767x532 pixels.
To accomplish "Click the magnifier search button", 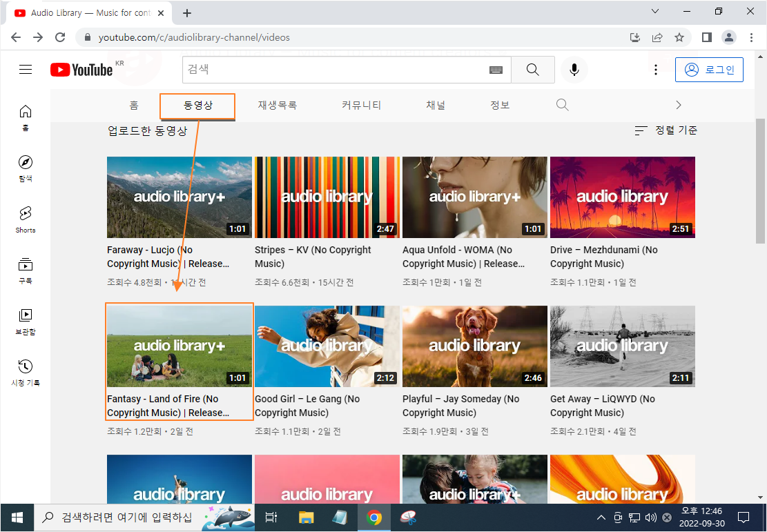I will click(x=533, y=70).
